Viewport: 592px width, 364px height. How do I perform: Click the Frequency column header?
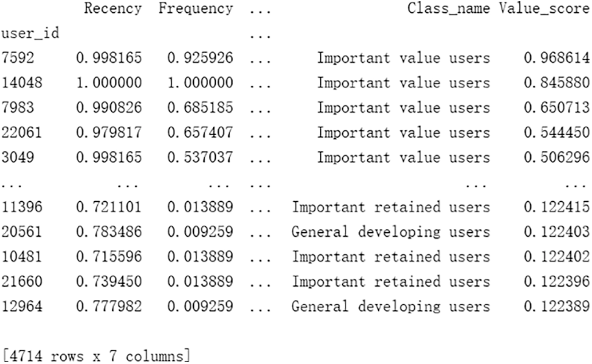tap(195, 9)
